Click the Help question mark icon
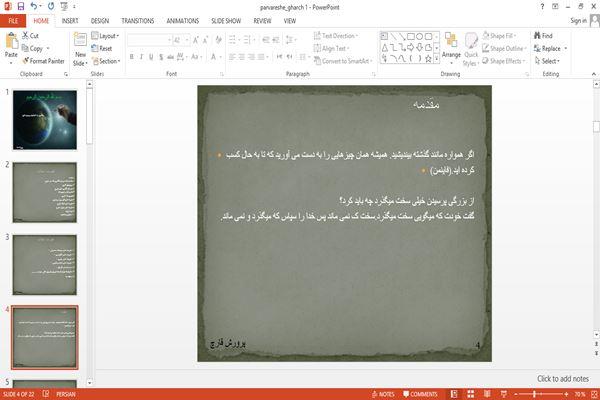This screenshot has width=600, height=400. pos(542,7)
